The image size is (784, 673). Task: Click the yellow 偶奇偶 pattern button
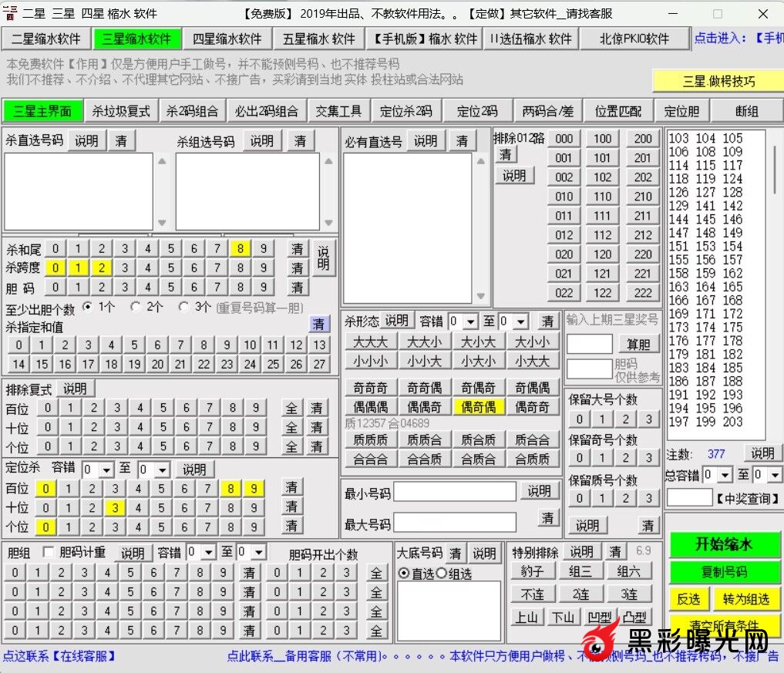click(x=478, y=407)
